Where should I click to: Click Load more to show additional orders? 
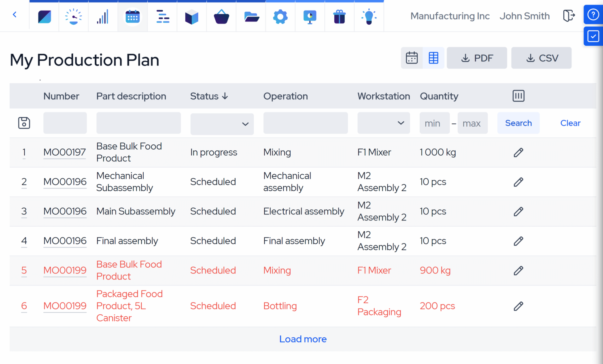(303, 339)
